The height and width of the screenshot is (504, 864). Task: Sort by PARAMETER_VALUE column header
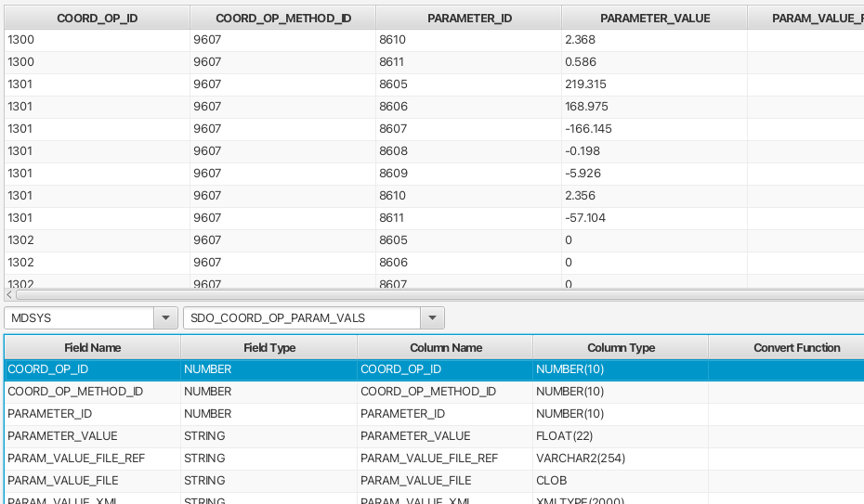[x=654, y=18]
